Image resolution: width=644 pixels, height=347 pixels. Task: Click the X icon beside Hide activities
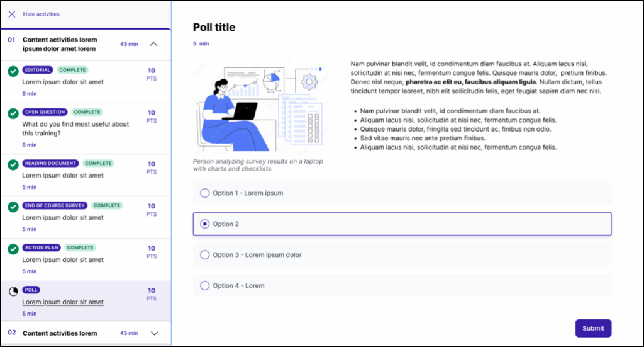(12, 14)
